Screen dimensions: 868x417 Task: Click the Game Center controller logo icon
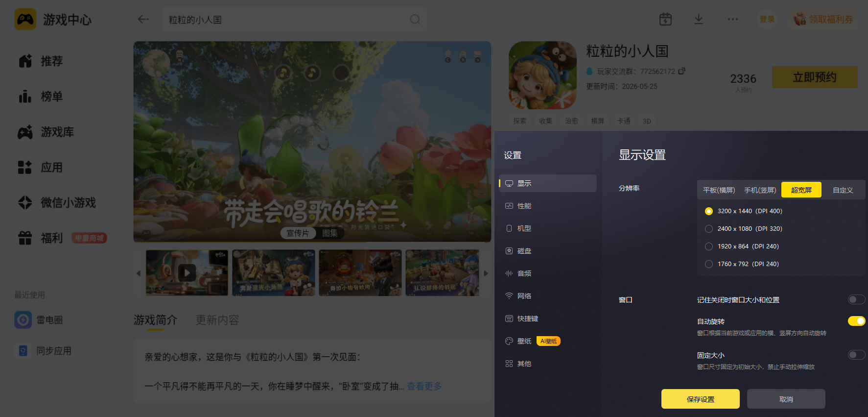pyautogui.click(x=25, y=19)
